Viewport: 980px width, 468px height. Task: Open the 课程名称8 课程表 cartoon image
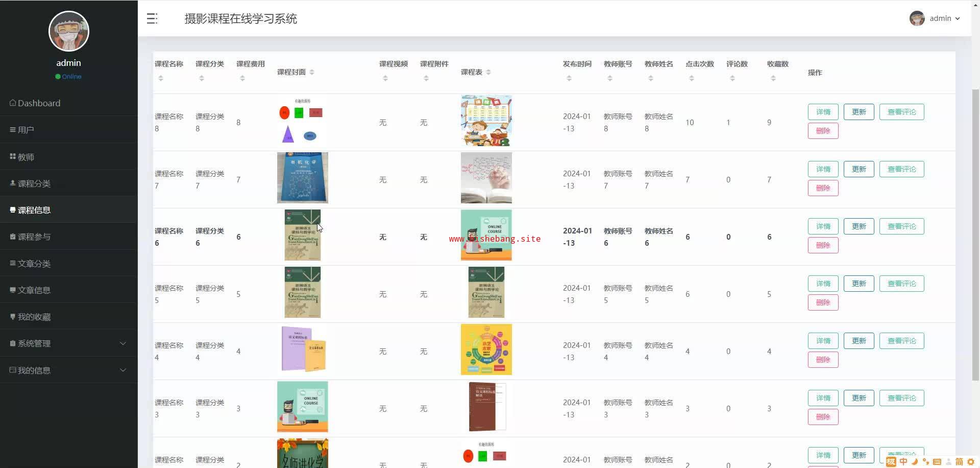(486, 121)
